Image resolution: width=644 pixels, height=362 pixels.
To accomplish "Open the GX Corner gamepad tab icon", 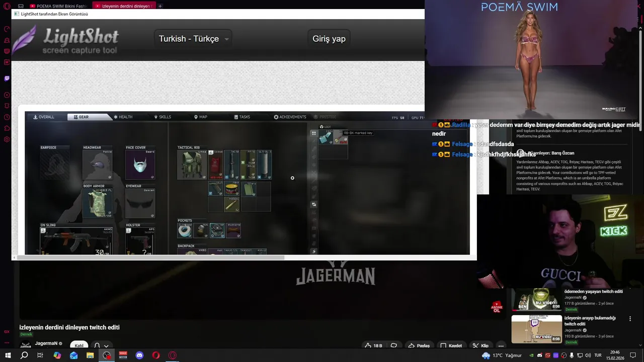I will (21, 6).
